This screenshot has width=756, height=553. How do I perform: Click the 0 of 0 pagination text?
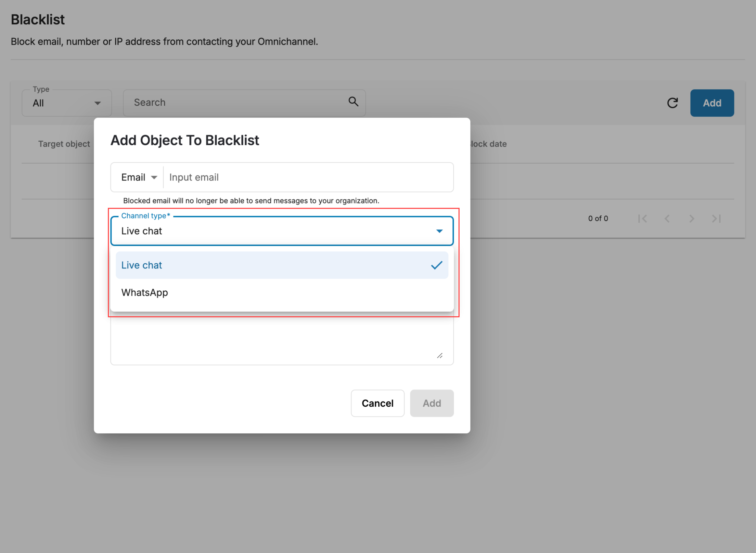coord(598,219)
